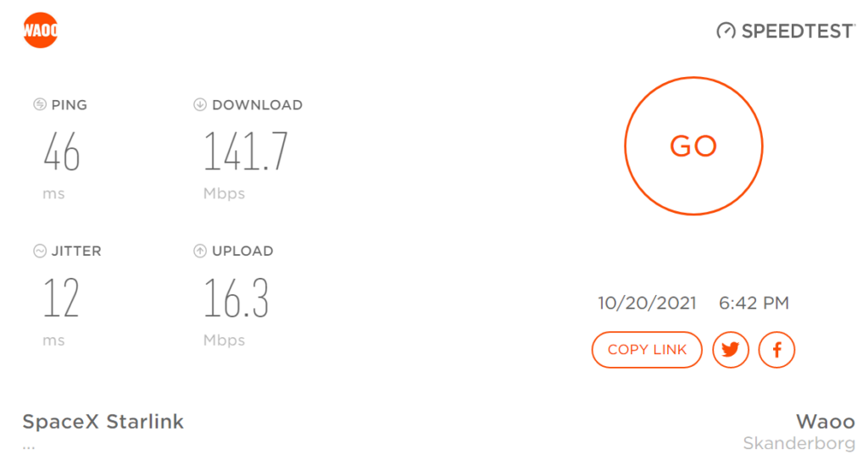
Task: Click the COPY LINK button
Action: pos(647,350)
